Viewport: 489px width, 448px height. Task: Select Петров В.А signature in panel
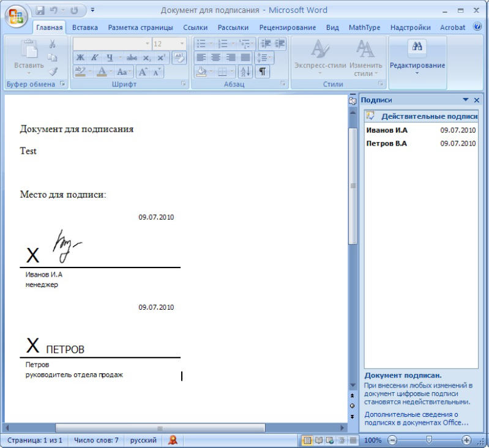click(x=421, y=143)
